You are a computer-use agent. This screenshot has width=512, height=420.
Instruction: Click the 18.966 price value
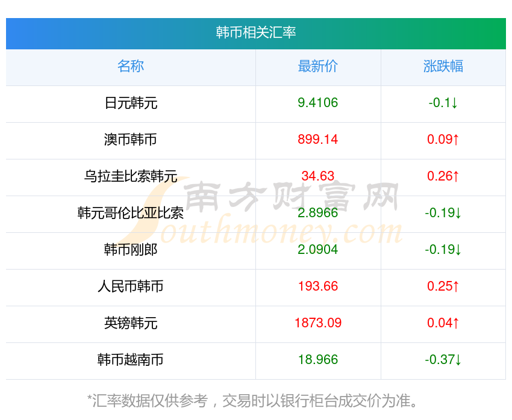click(317, 360)
